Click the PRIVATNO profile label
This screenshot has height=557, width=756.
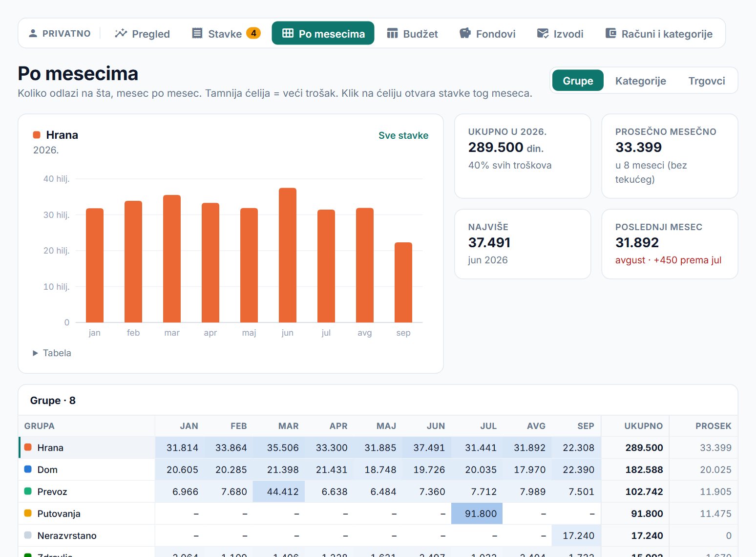[66, 33]
